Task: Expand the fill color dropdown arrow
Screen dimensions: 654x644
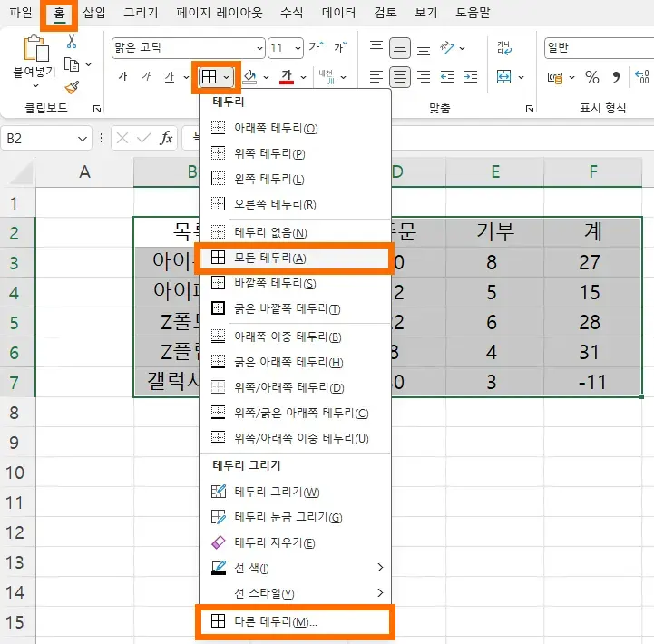Action: point(266,77)
